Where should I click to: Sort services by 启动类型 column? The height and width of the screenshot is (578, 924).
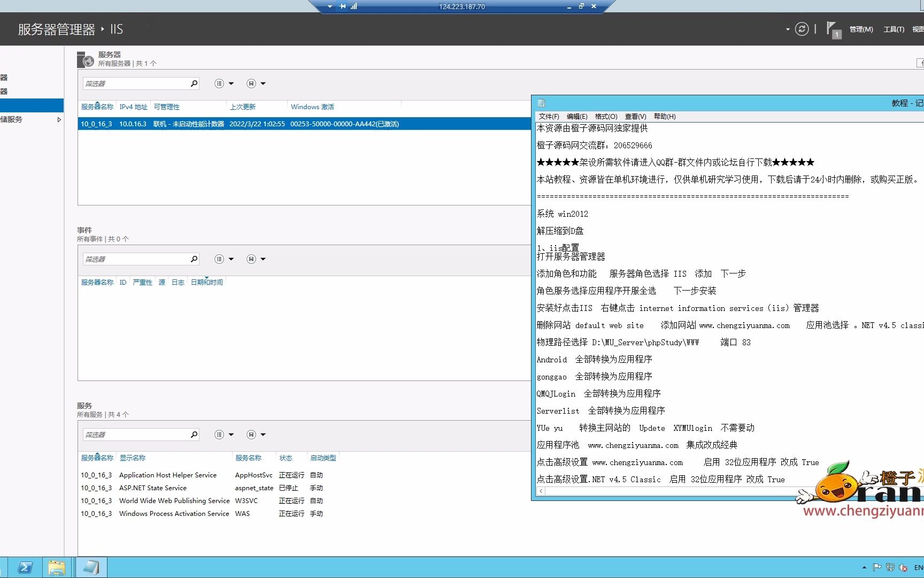click(323, 458)
